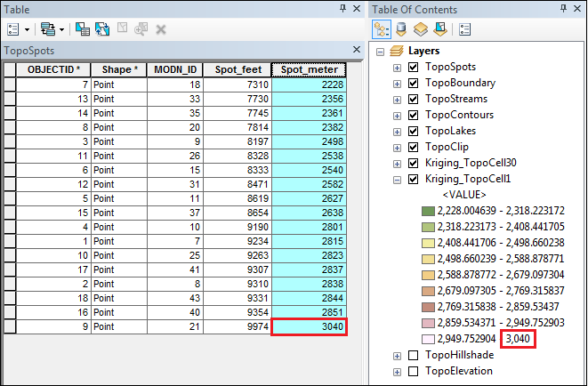Select row with OBJECTID 9 via row selector
588x386 pixels.
coord(10,326)
